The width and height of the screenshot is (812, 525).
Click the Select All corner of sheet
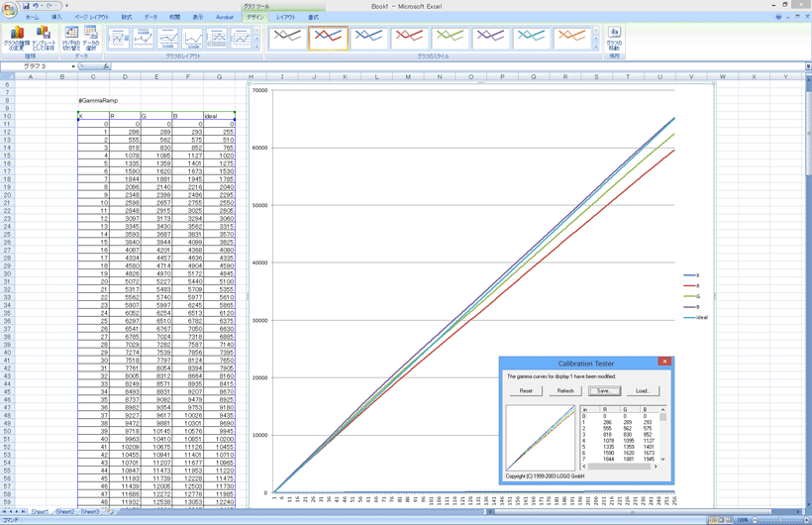7,76
